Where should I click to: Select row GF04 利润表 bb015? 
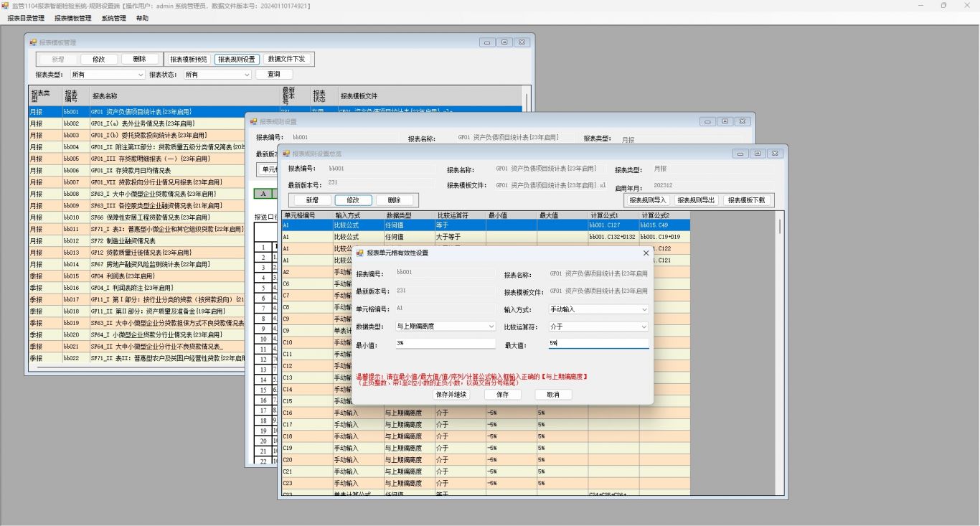136,276
